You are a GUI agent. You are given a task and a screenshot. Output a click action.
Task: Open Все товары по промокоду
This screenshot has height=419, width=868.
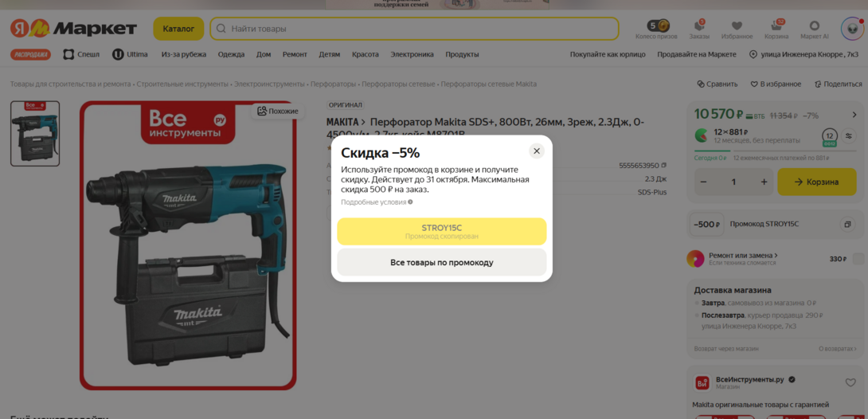tap(442, 262)
